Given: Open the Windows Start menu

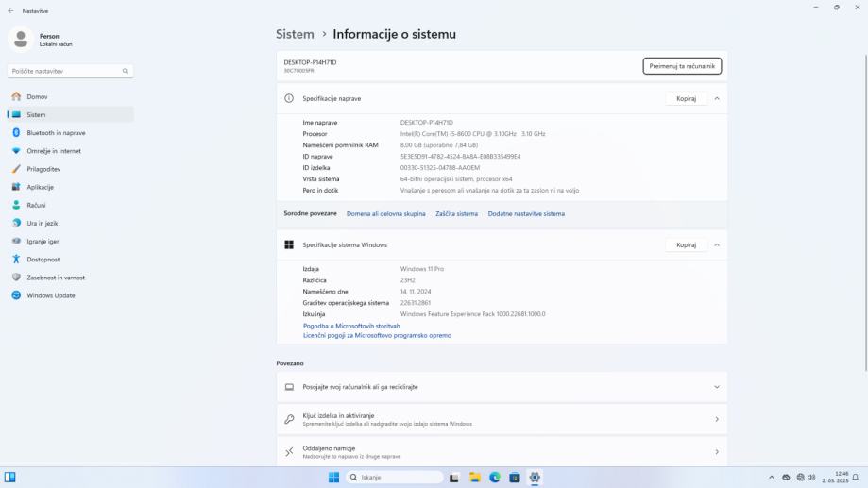Looking at the screenshot, I should pos(333,478).
